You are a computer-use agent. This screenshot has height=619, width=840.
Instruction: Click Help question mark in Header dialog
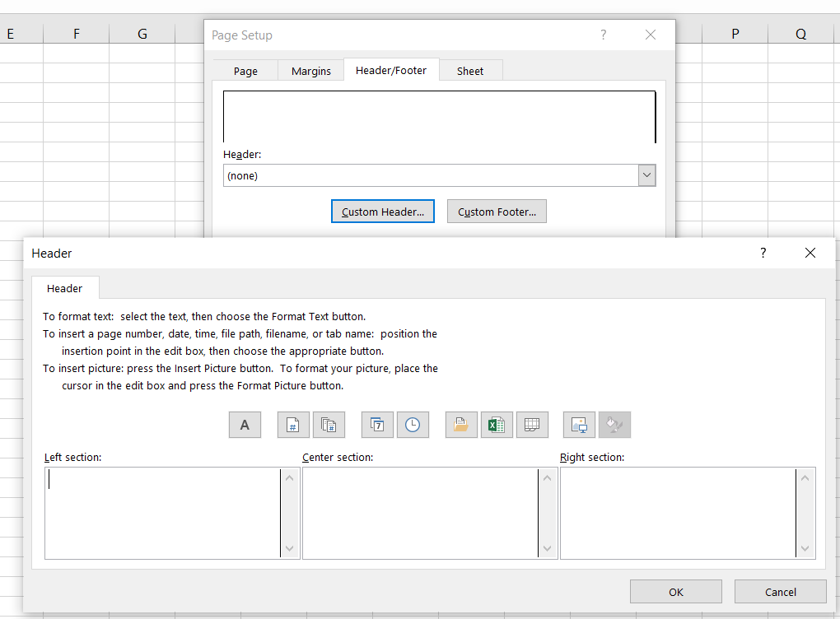763,254
